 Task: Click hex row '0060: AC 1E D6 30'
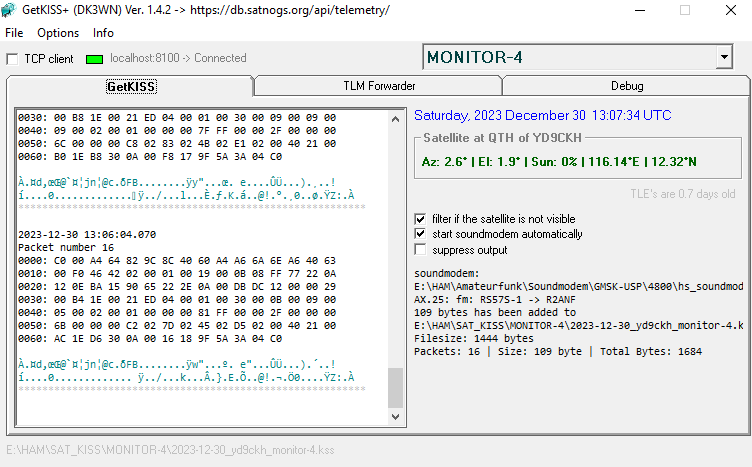click(x=150, y=338)
